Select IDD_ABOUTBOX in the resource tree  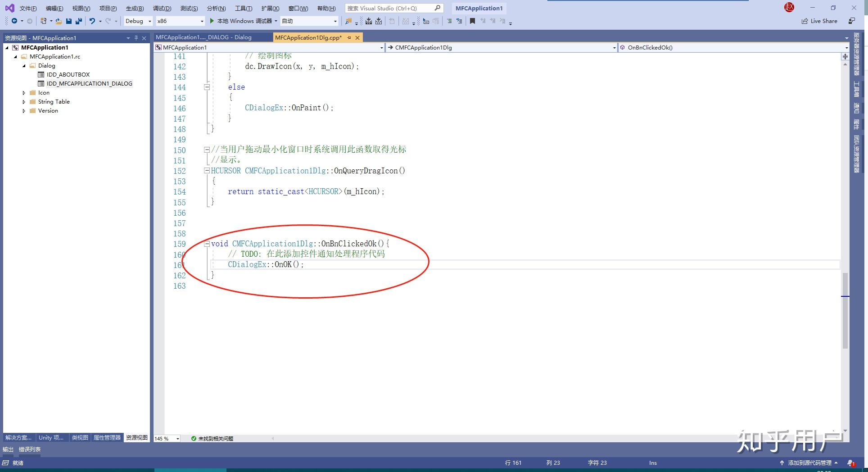(x=68, y=75)
